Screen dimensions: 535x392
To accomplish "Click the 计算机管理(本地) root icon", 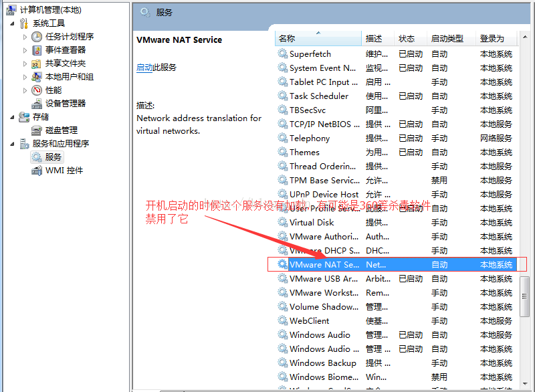I will [11, 10].
